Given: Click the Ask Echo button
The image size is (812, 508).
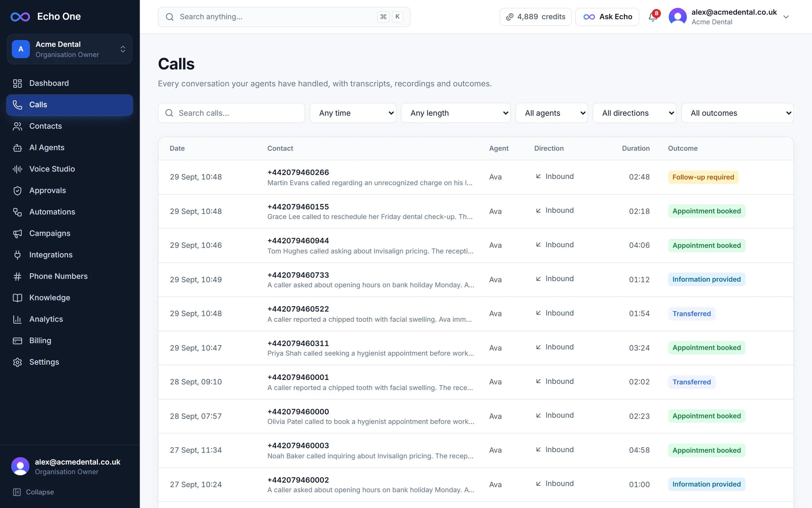Looking at the screenshot, I should tap(607, 17).
